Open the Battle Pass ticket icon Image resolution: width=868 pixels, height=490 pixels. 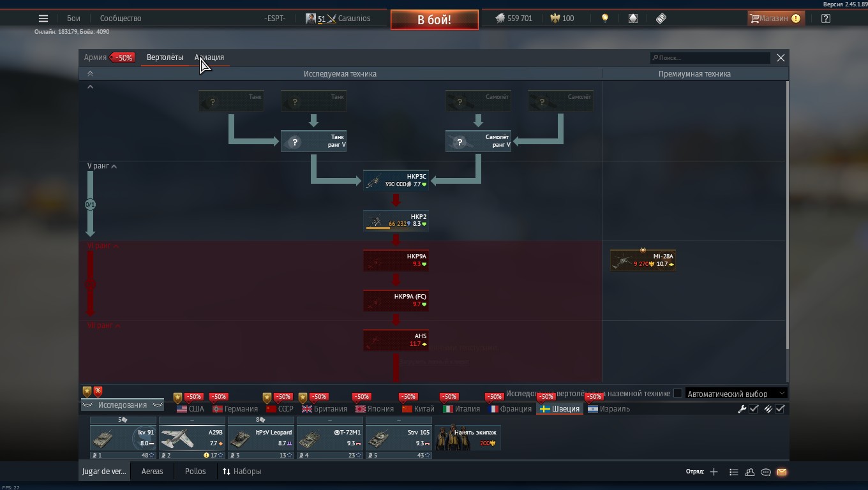pyautogui.click(x=661, y=19)
